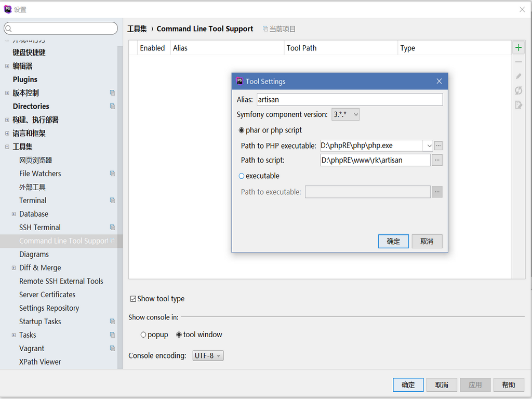Open Symfony component version dropdown
532x399 pixels.
click(345, 114)
